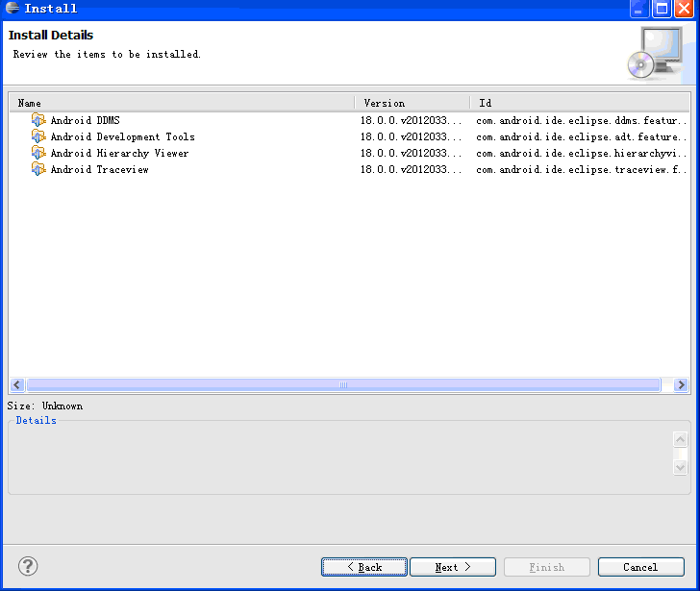The image size is (700, 591).
Task: Click the com.android.ide.eclipse.ddms id cell
Action: pos(581,120)
